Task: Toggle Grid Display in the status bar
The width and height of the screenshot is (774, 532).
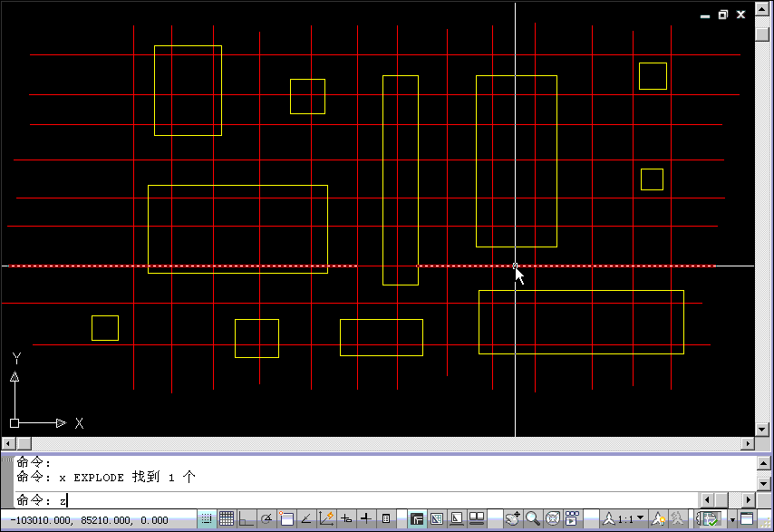Action: [227, 519]
